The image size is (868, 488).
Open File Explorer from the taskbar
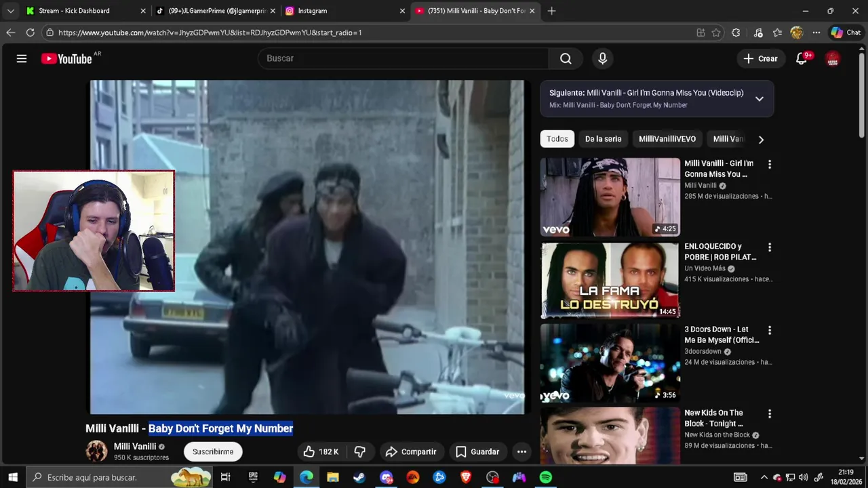coord(333,477)
